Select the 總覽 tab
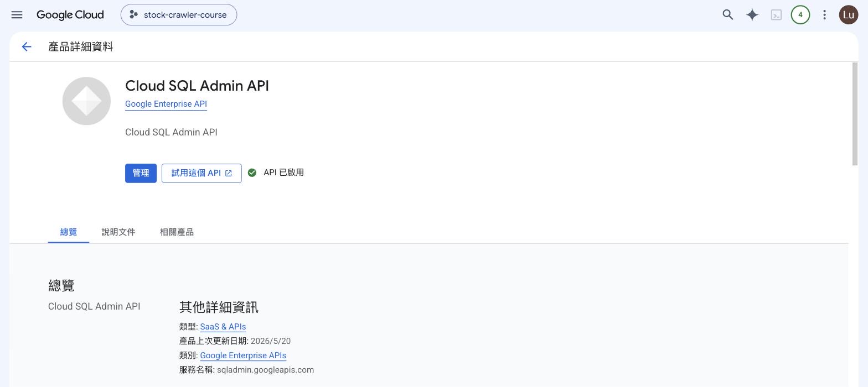 [x=69, y=232]
